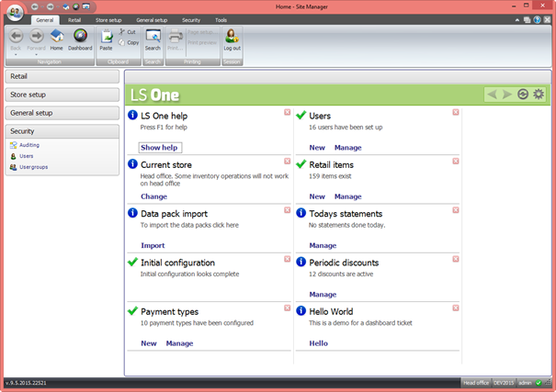Click DEV2015 in the status bar
556x392 pixels.
click(x=504, y=383)
